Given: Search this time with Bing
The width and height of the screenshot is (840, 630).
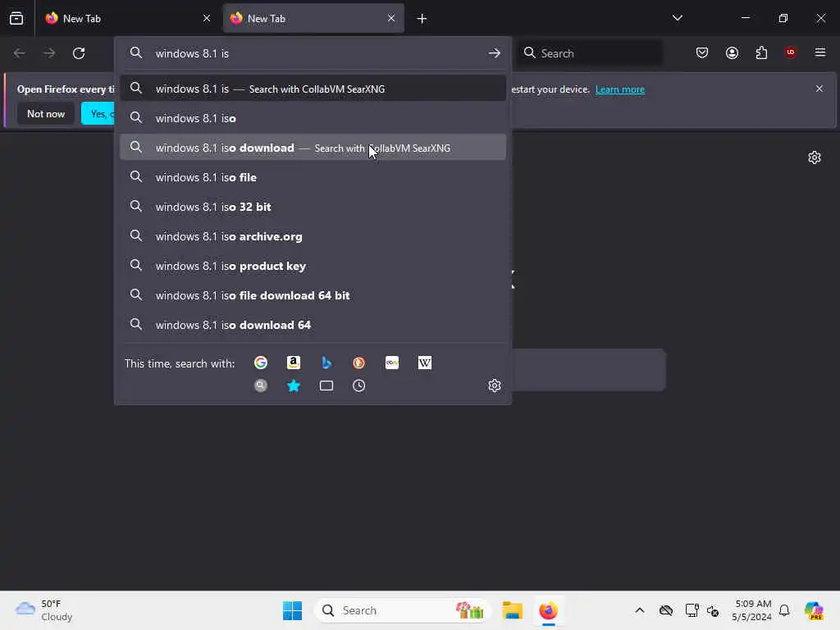Looking at the screenshot, I should [326, 363].
